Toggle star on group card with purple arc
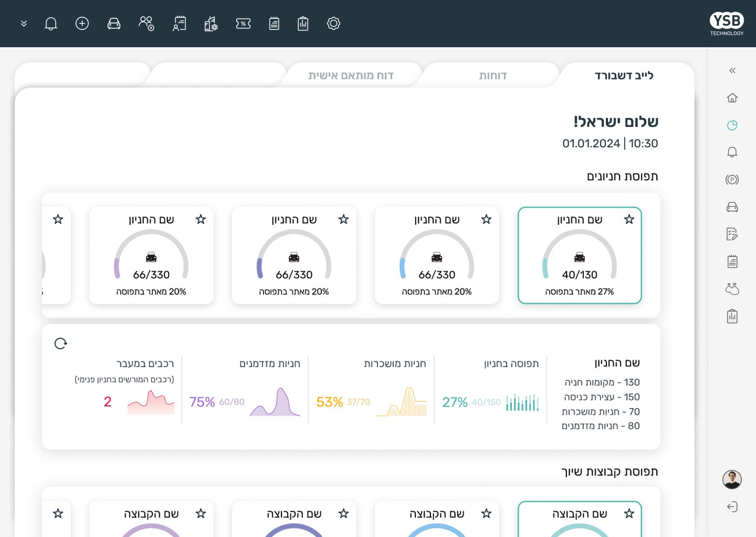 coord(201,513)
